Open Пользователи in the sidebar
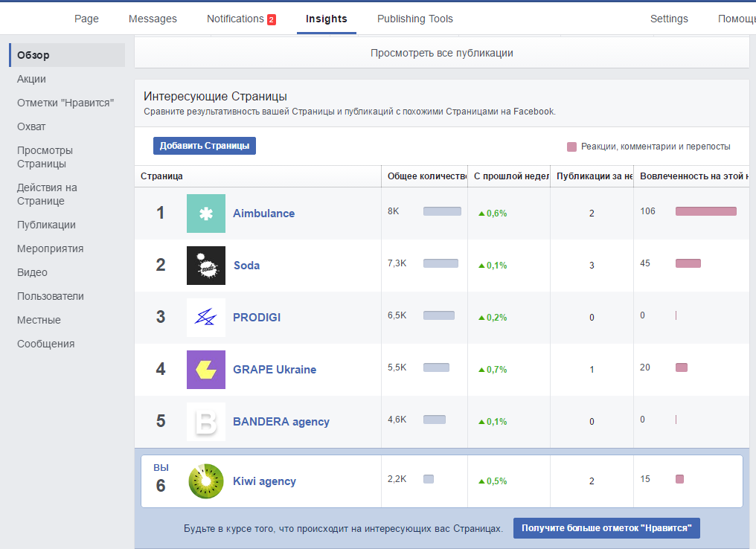Image resolution: width=756 pixels, height=549 pixels. 50,296
